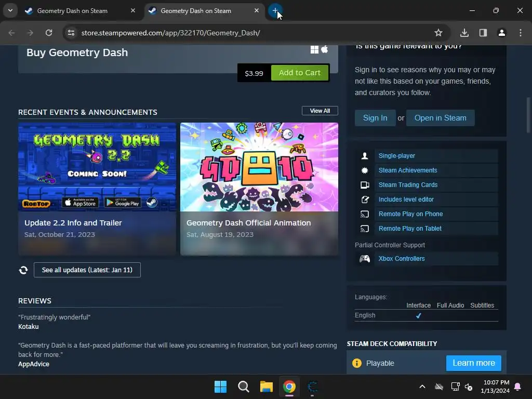Open the Geometry Dash 2.2 Coming Soon thumbnail
Viewport: 532px width, 399px height.
point(97,167)
